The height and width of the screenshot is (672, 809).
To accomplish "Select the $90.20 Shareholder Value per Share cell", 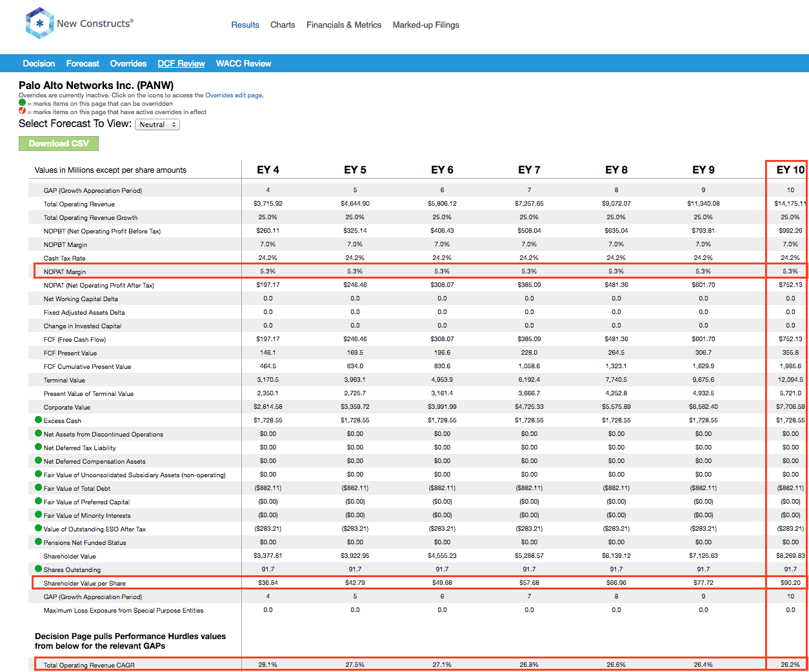I will 790,583.
